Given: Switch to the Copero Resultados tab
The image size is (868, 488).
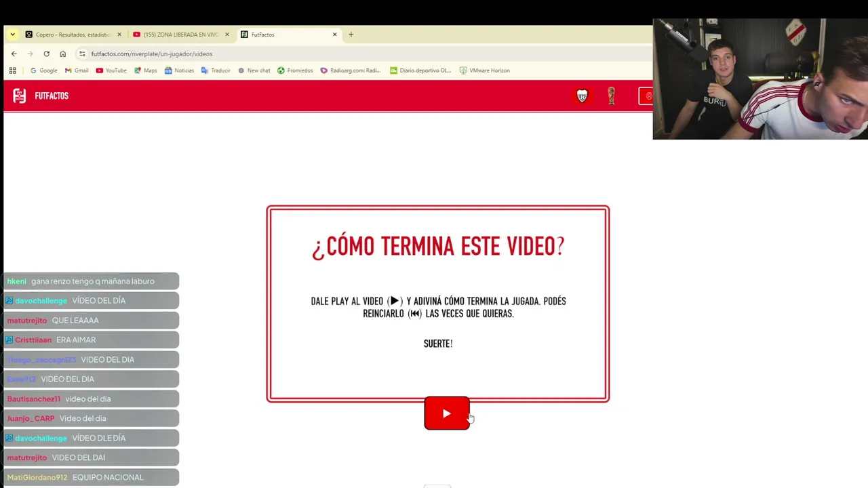Looking at the screenshot, I should click(73, 35).
